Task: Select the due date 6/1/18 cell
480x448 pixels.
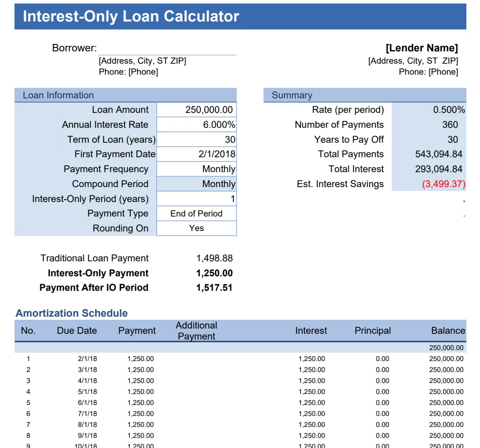Action: tap(87, 403)
